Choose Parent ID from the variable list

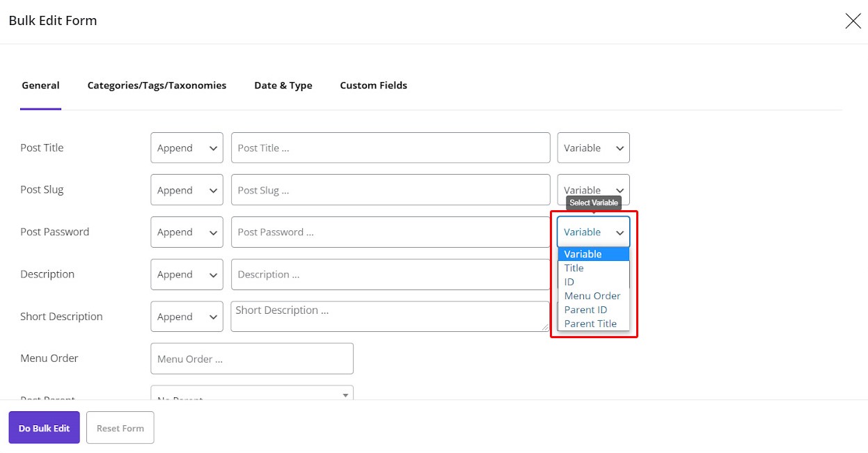pos(594,310)
